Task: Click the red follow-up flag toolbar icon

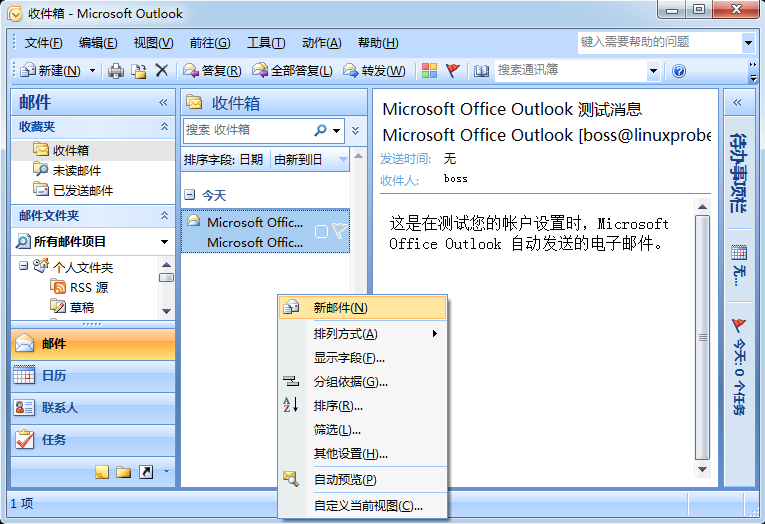Action: coord(452,71)
